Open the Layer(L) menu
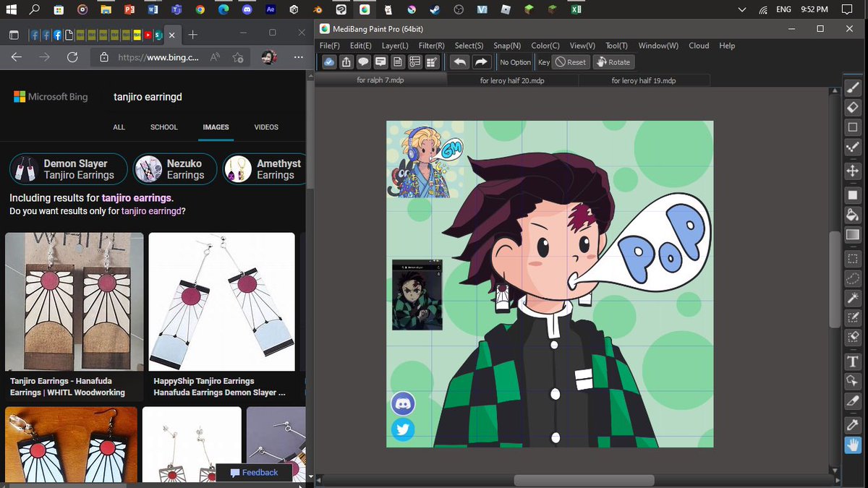This screenshot has height=488, width=868. tap(395, 46)
